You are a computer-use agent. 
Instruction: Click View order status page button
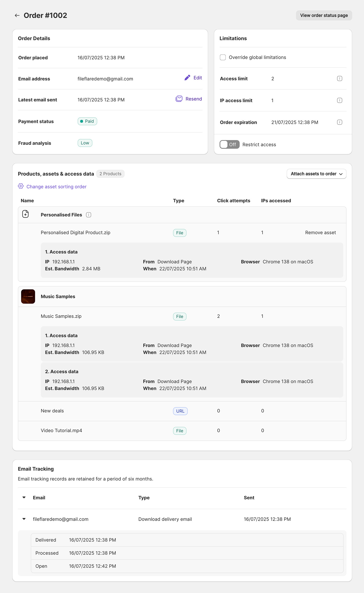[x=324, y=16]
